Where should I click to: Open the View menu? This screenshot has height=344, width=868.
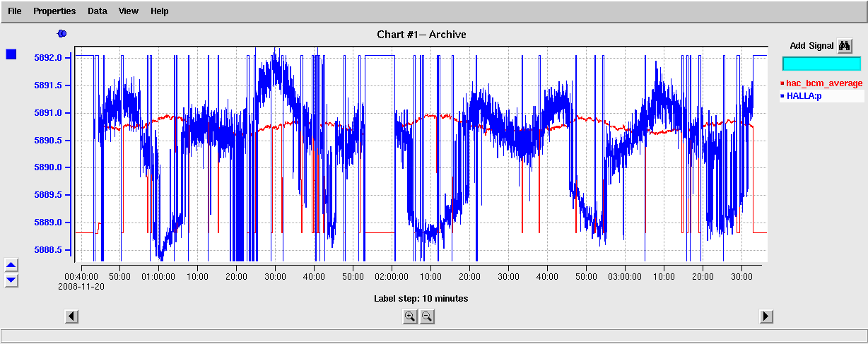click(129, 11)
